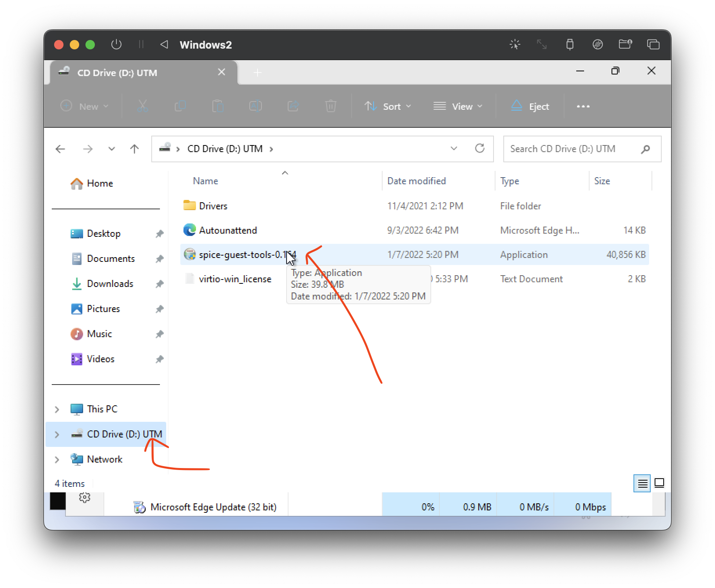Select the spice-guest-tools application file

[x=415, y=254]
